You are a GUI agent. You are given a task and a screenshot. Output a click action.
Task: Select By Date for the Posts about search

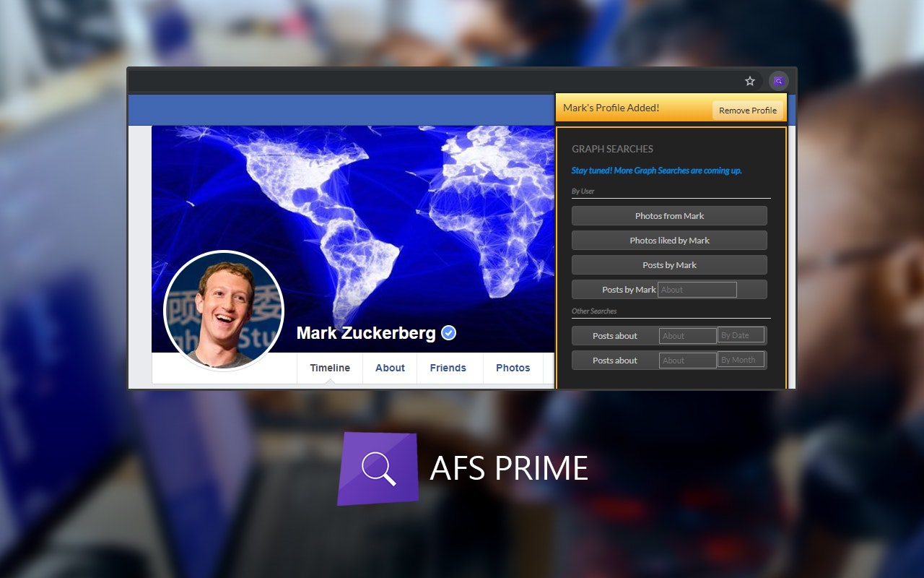(741, 335)
